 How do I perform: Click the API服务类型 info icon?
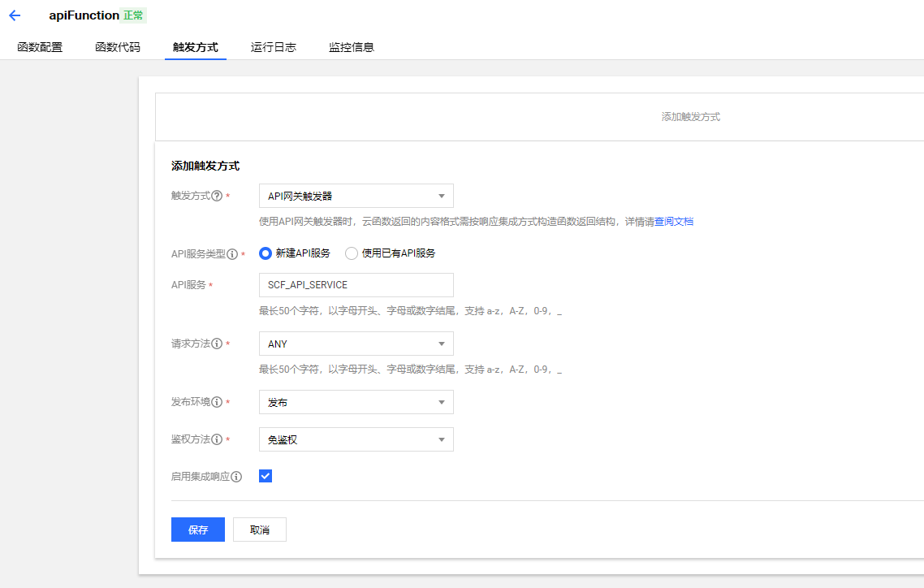pos(233,253)
